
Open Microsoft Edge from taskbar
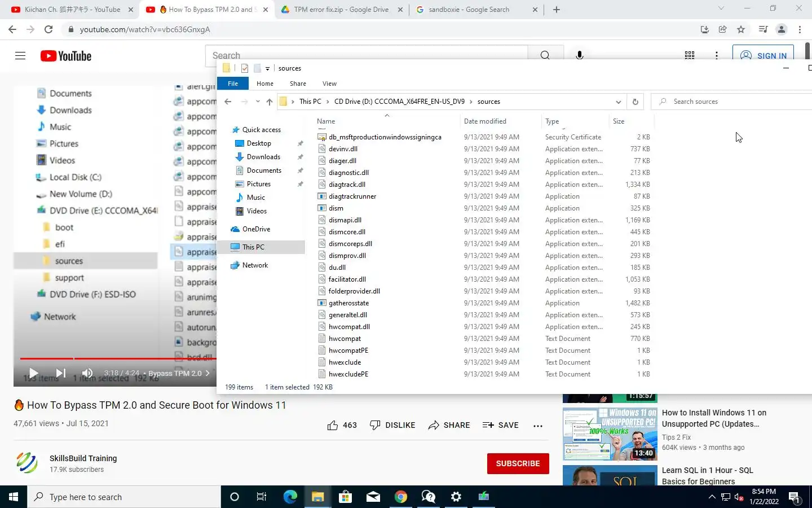click(x=290, y=497)
